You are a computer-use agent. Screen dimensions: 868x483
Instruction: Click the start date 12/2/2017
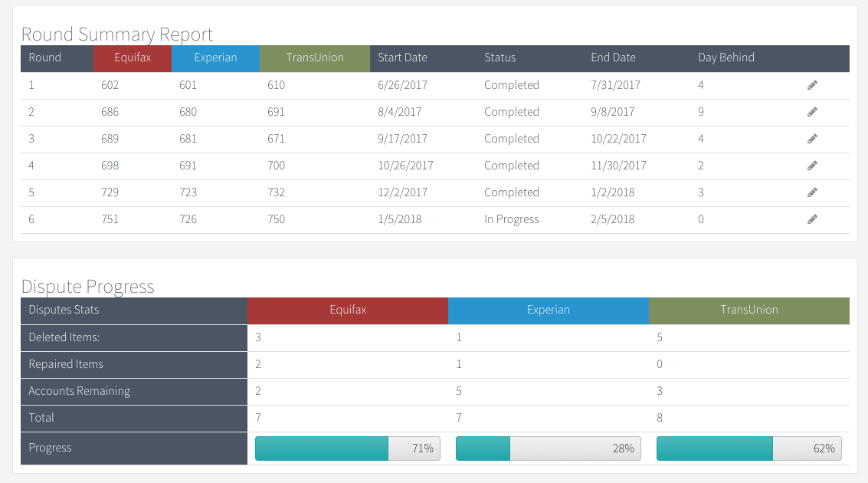click(x=402, y=192)
